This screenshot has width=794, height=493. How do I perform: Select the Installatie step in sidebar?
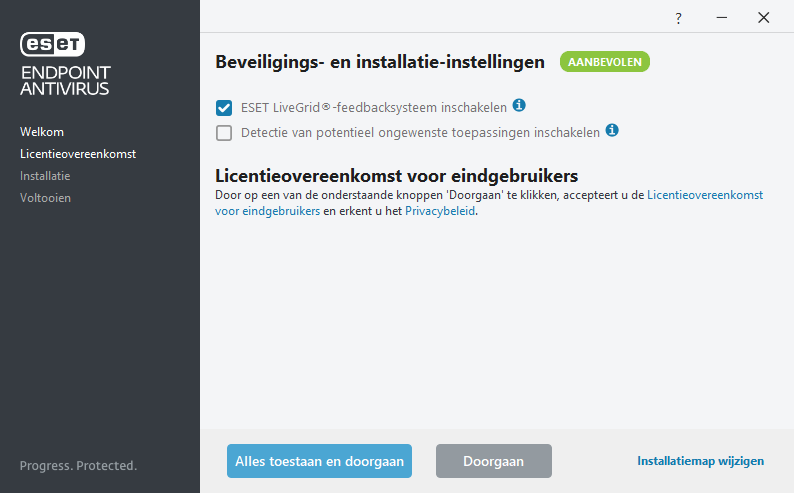point(45,176)
